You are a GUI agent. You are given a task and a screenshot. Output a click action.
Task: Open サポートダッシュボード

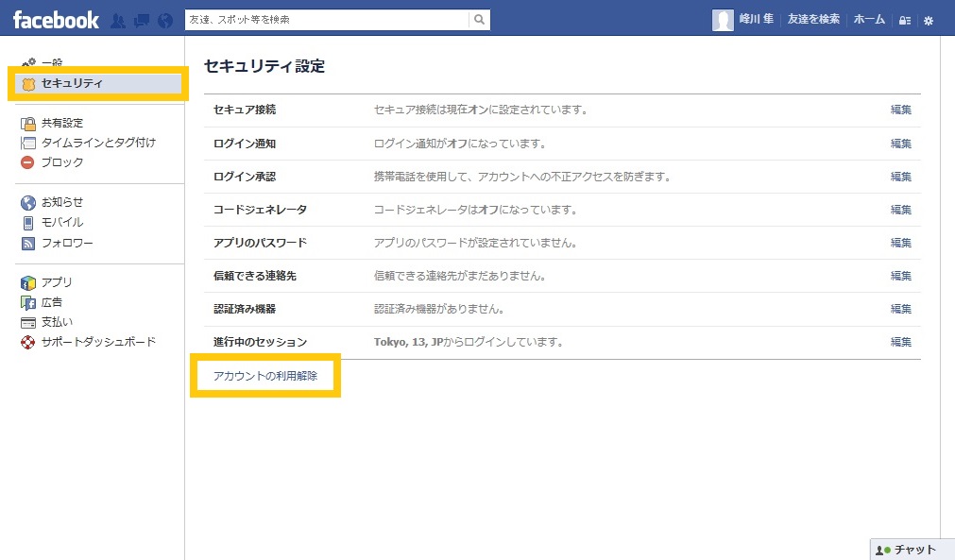[x=98, y=342]
